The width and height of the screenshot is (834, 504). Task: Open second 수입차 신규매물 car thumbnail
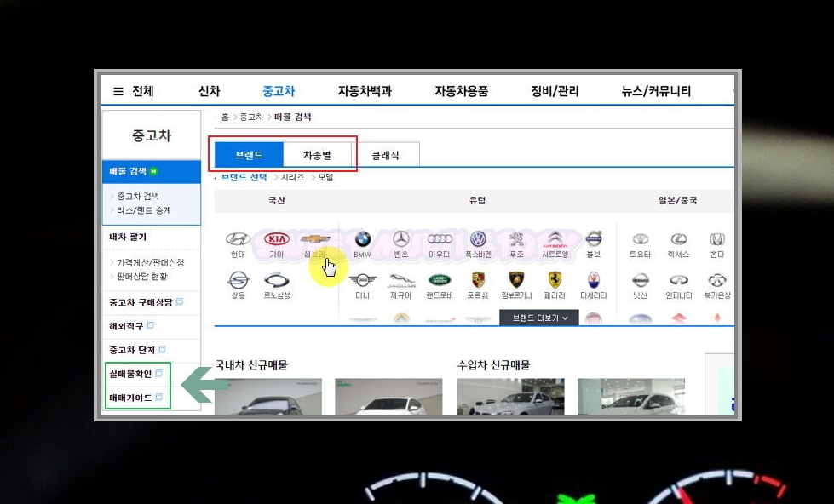[630, 397]
